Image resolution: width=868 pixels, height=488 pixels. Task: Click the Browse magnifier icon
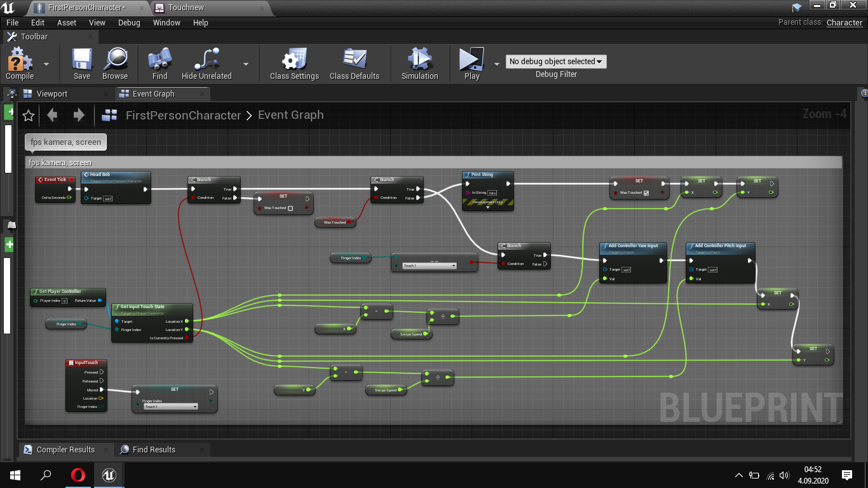click(115, 59)
